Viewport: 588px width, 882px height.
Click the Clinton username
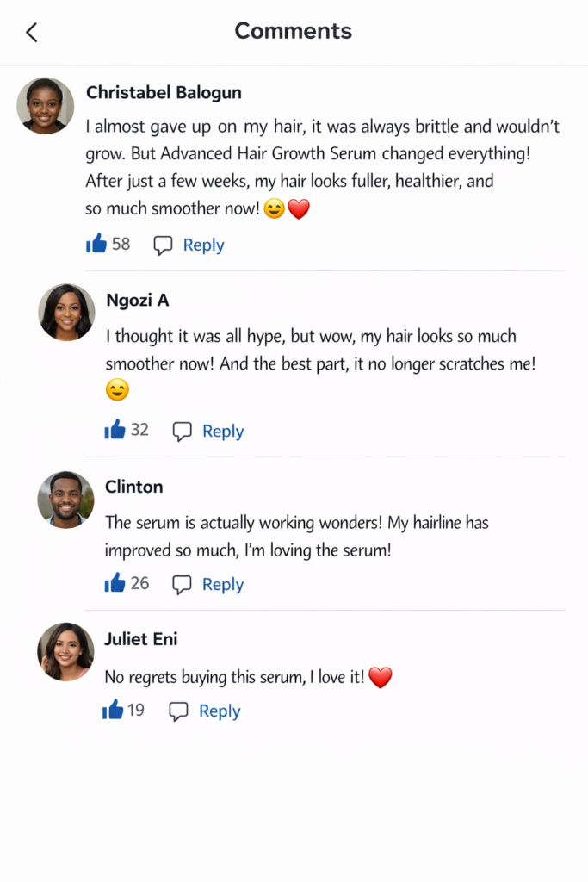tap(133, 487)
